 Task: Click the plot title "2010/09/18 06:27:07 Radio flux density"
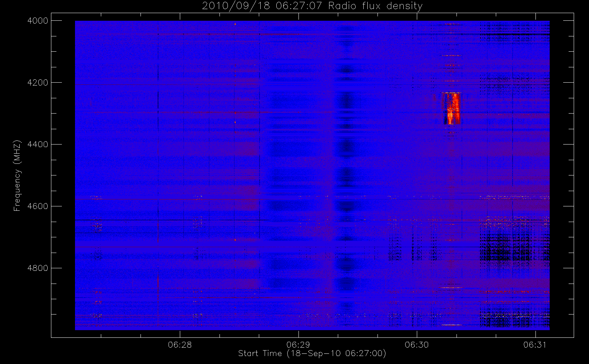point(312,6)
